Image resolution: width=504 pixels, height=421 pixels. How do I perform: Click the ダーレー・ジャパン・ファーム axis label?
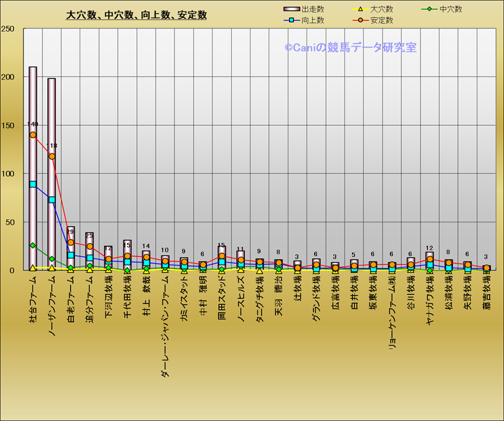point(165,326)
